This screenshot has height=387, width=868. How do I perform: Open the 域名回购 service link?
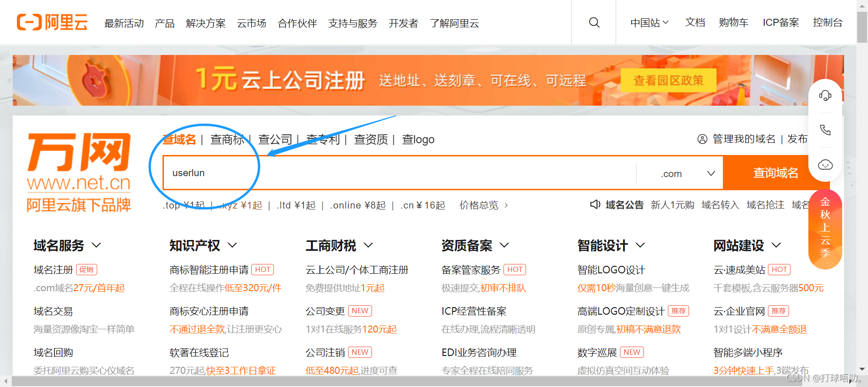coord(53,353)
